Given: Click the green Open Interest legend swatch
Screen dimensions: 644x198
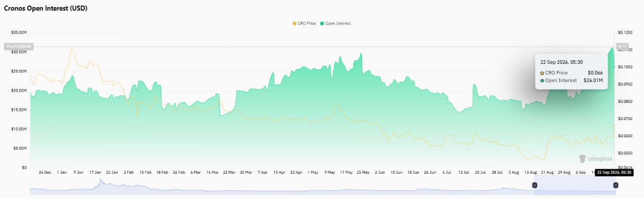Looking at the screenshot, I should 323,23.
